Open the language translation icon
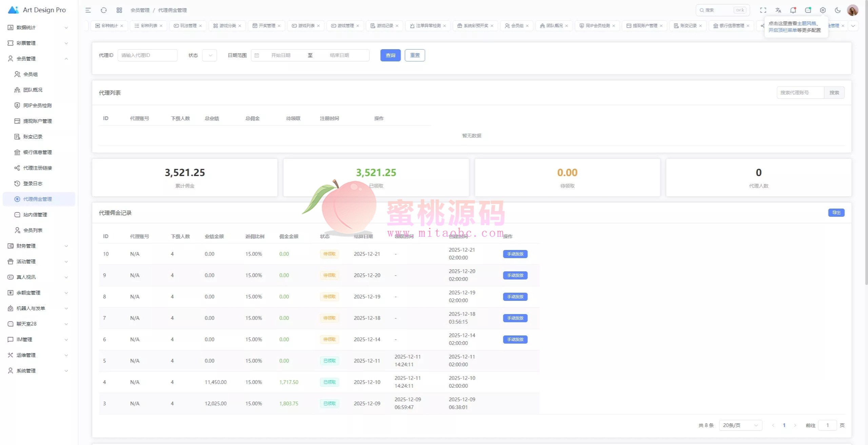Screen dimensions: 868x445 pyautogui.click(x=778, y=10)
